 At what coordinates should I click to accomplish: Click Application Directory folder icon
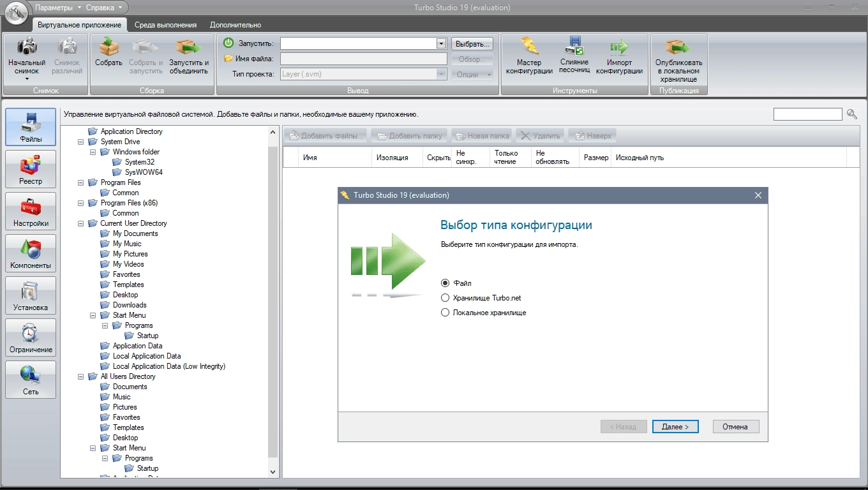[93, 131]
